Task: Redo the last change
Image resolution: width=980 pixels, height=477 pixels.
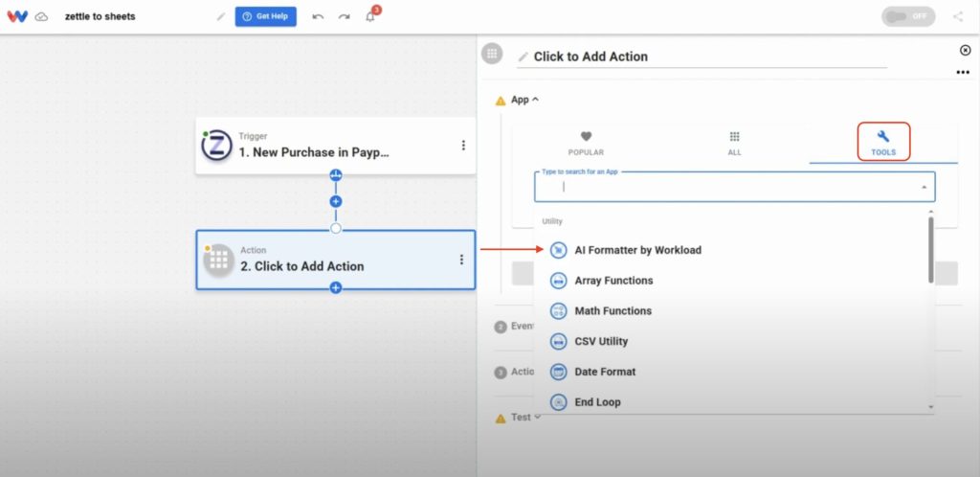Action: click(344, 17)
